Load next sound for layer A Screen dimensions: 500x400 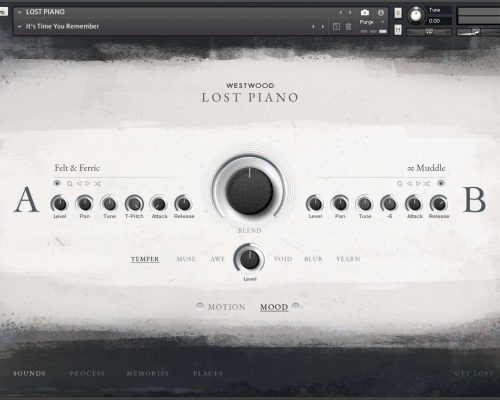pos(87,183)
